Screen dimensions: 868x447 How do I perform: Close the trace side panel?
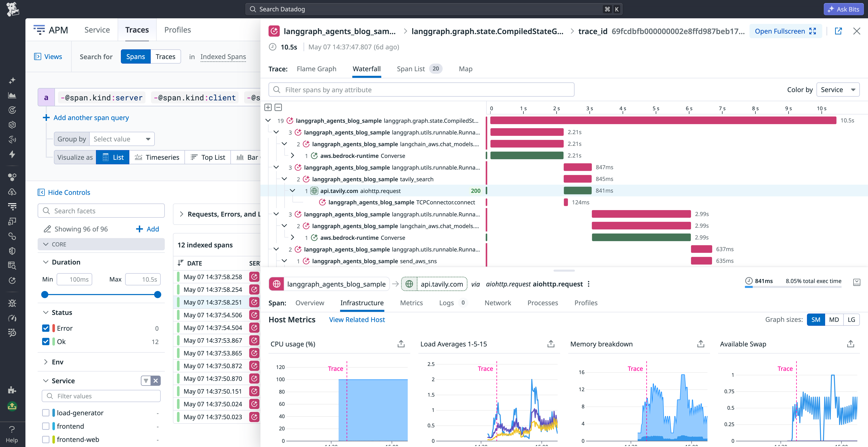point(856,31)
